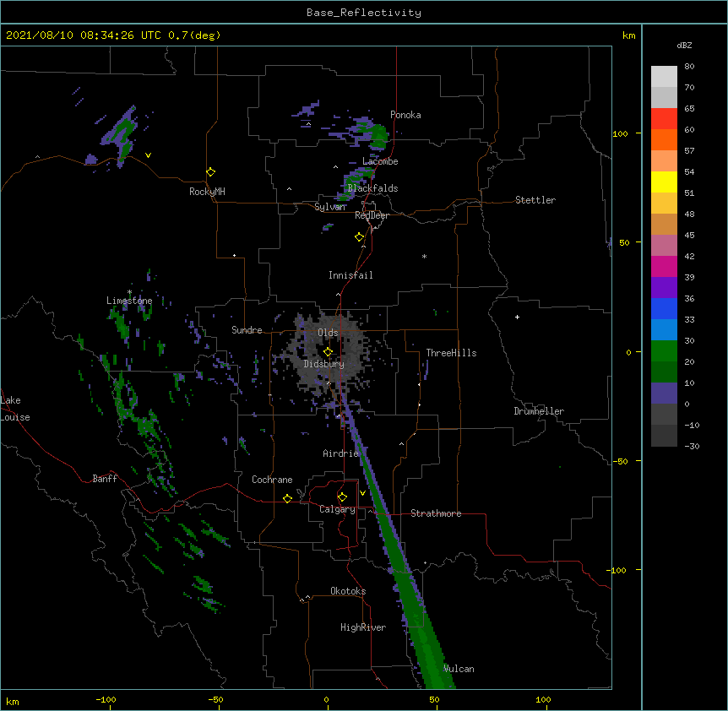This screenshot has height=711, width=728.
Task: Click the green echo just southwest of Ponoka
Action: (379, 135)
